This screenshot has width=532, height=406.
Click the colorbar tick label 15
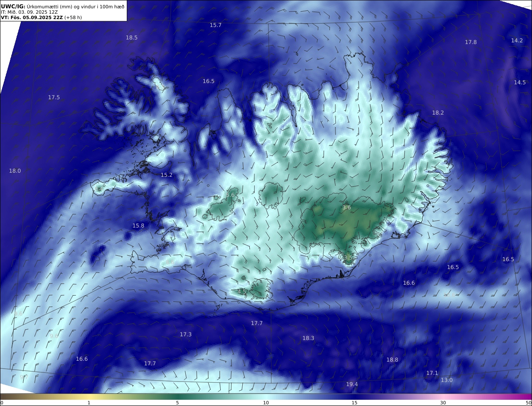click(355, 403)
